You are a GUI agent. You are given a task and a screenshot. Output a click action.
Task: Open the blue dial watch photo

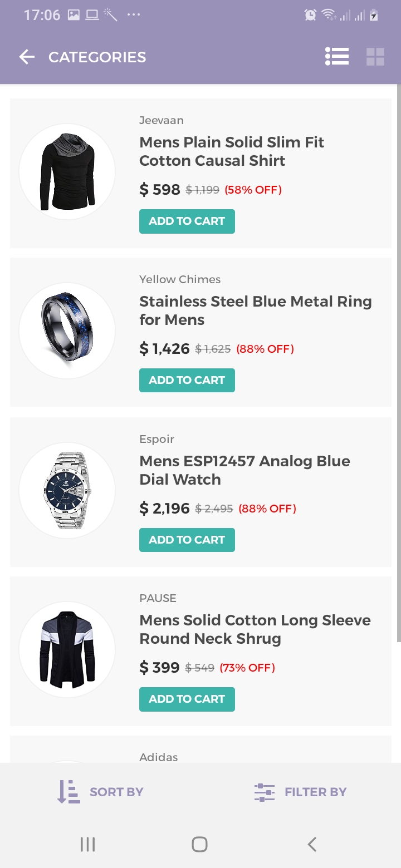tap(67, 491)
